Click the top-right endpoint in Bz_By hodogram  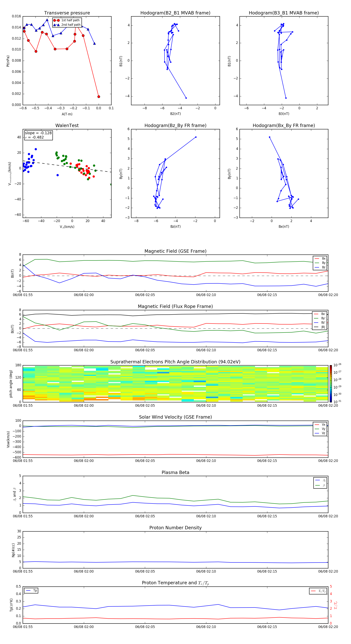[196, 137]
